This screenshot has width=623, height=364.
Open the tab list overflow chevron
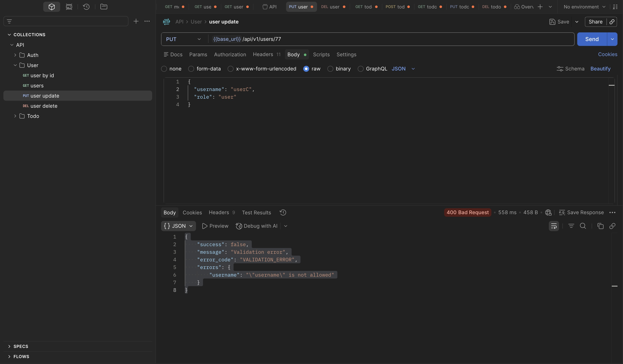(x=550, y=7)
